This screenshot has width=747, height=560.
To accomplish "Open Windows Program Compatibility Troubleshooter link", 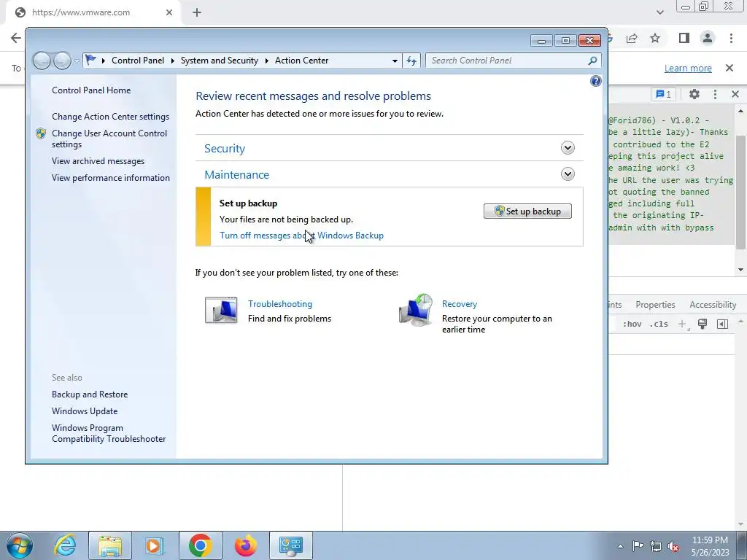I will point(109,433).
